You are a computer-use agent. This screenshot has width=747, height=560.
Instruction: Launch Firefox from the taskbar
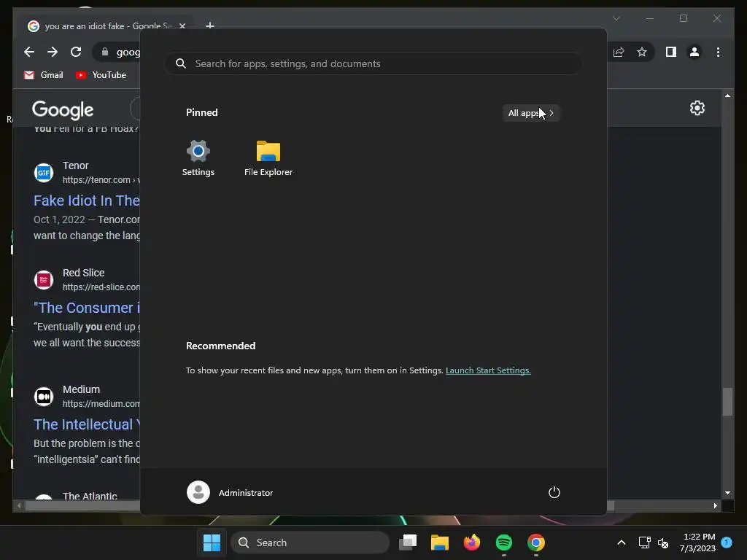tap(472, 542)
